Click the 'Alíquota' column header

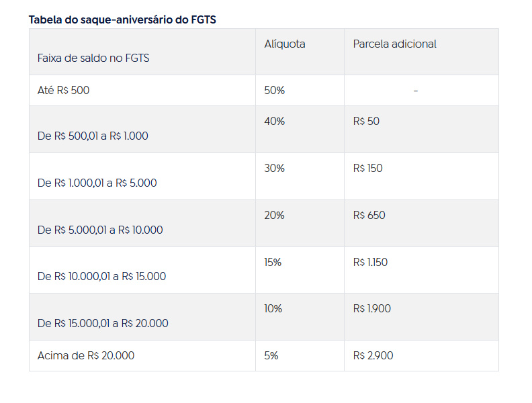pos(285,44)
